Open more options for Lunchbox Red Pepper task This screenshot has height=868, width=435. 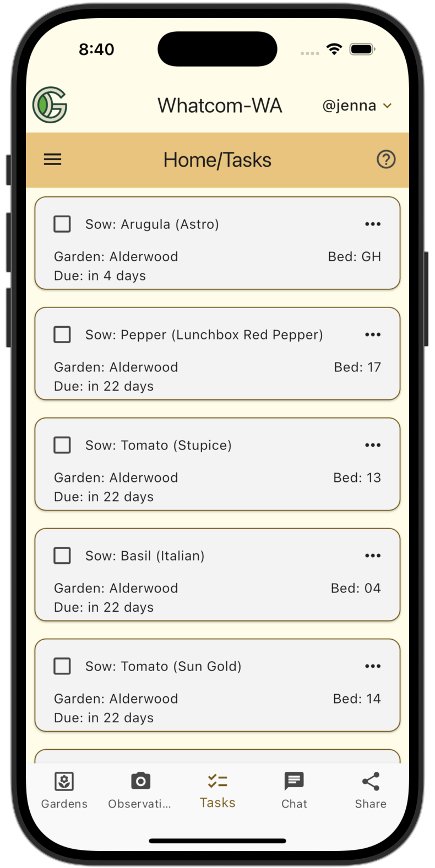click(373, 334)
